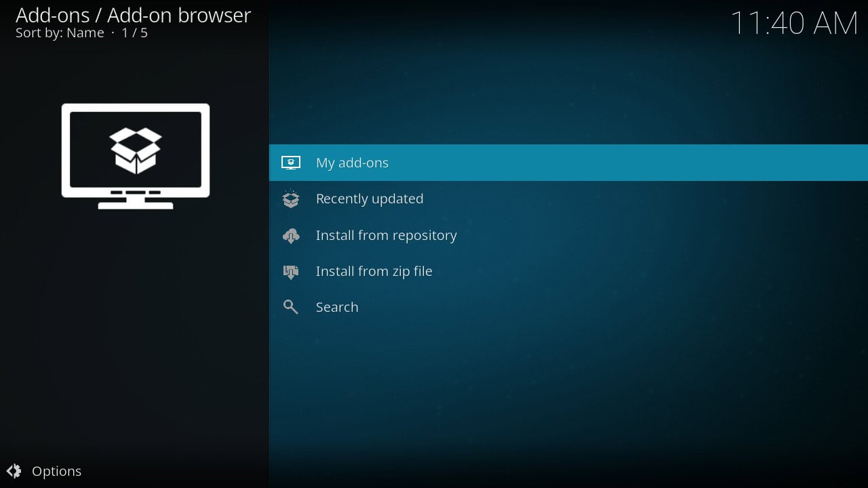The width and height of the screenshot is (868, 488).
Task: Click the Add-ons / Add-on browser heading
Action: [x=133, y=15]
